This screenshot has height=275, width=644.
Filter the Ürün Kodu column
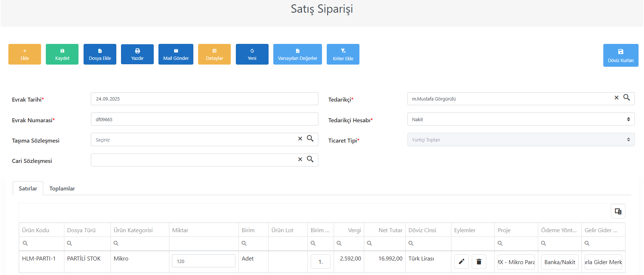41,243
